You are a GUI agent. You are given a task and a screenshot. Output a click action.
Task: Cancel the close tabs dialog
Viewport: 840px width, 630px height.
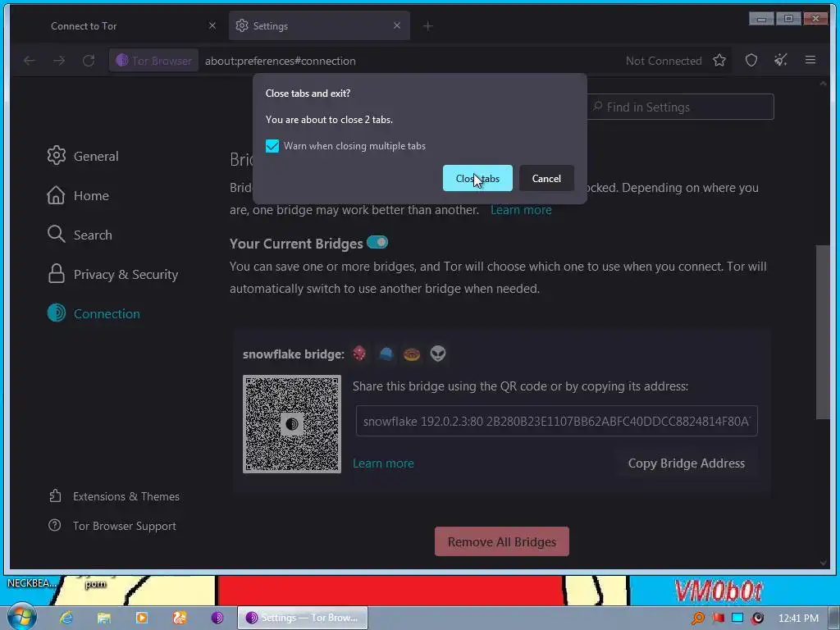(546, 178)
